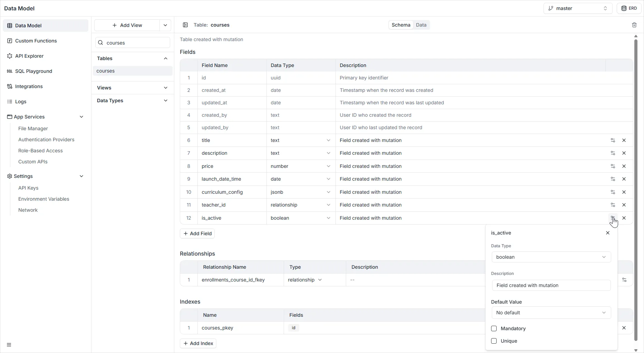Expand the Views section
Viewport: 644px width, 353px height.
click(133, 88)
